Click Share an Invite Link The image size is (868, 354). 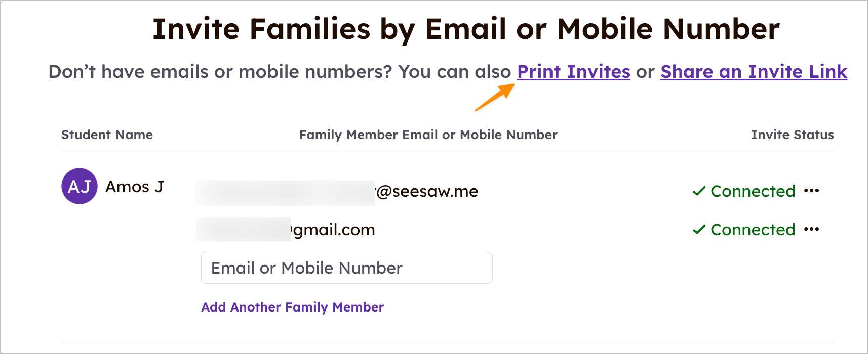coord(753,72)
